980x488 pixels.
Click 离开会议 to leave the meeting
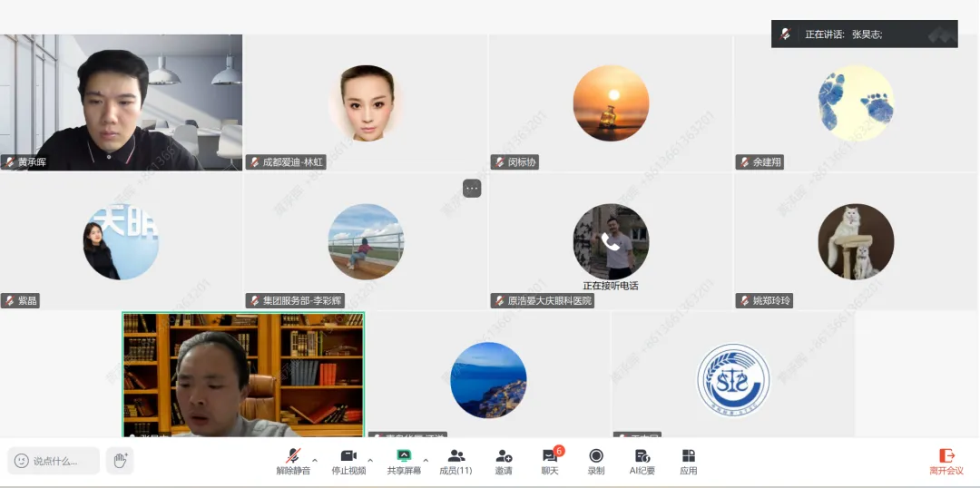pyautogui.click(x=946, y=461)
